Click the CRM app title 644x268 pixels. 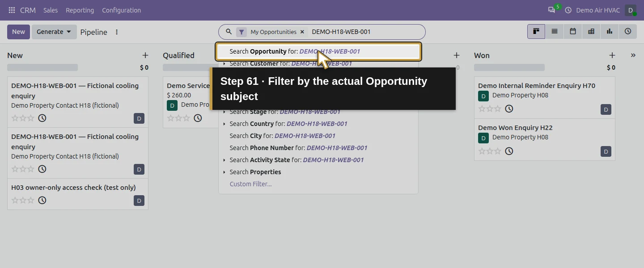pyautogui.click(x=28, y=10)
